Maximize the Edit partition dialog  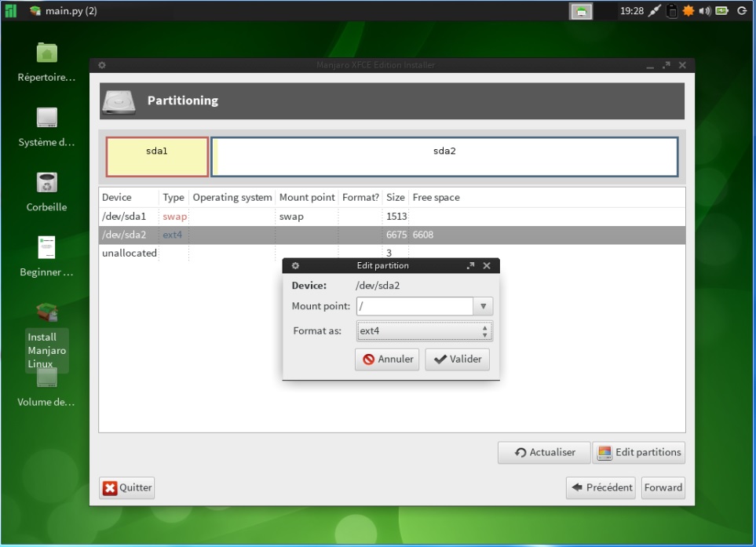pyautogui.click(x=470, y=265)
